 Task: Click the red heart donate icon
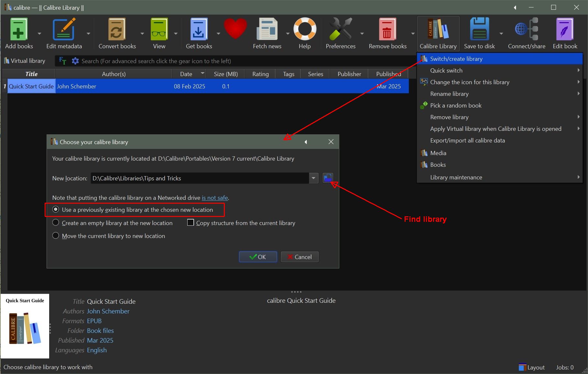pyautogui.click(x=235, y=29)
